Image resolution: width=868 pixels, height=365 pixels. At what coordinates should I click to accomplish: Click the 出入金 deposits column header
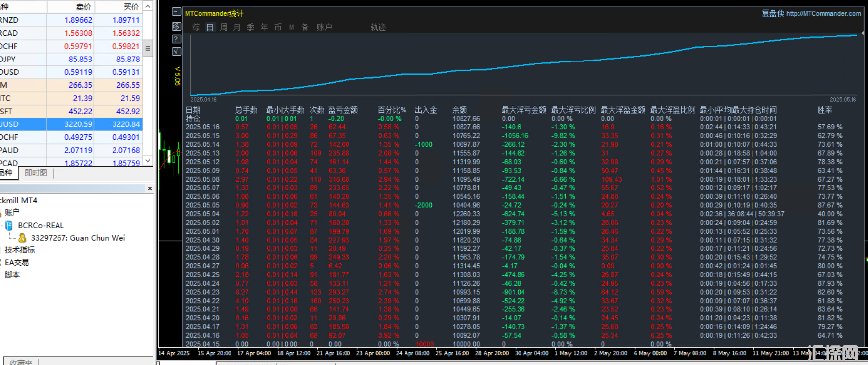[x=426, y=110]
